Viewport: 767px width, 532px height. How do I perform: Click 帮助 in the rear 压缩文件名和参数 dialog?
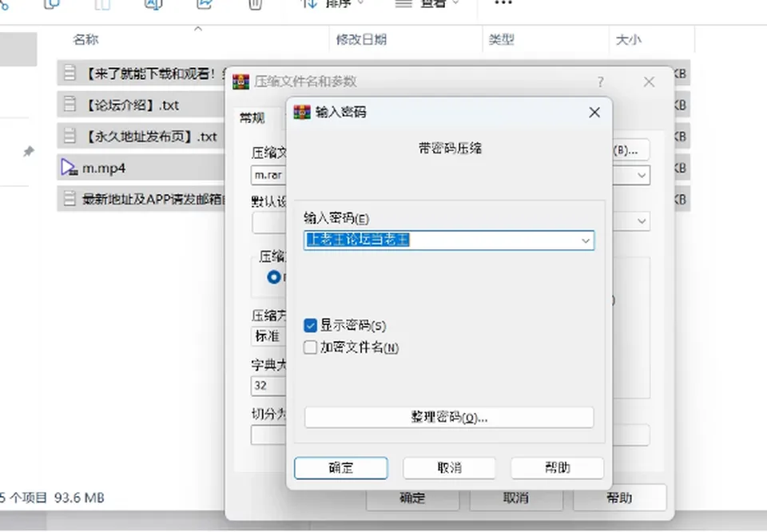[619, 498]
